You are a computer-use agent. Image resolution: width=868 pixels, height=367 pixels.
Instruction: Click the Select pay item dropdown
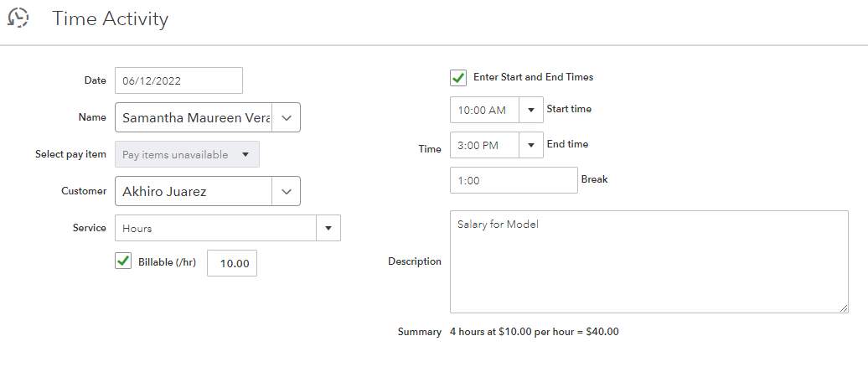187,154
